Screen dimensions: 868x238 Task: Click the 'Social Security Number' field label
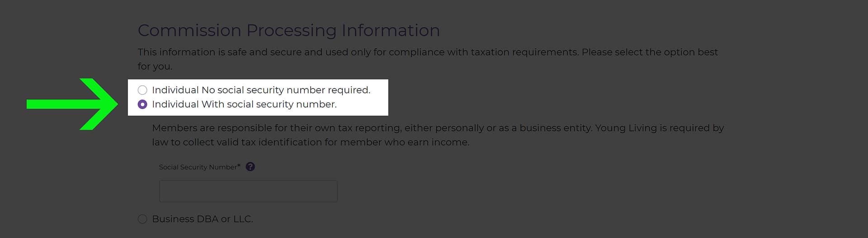[198, 167]
